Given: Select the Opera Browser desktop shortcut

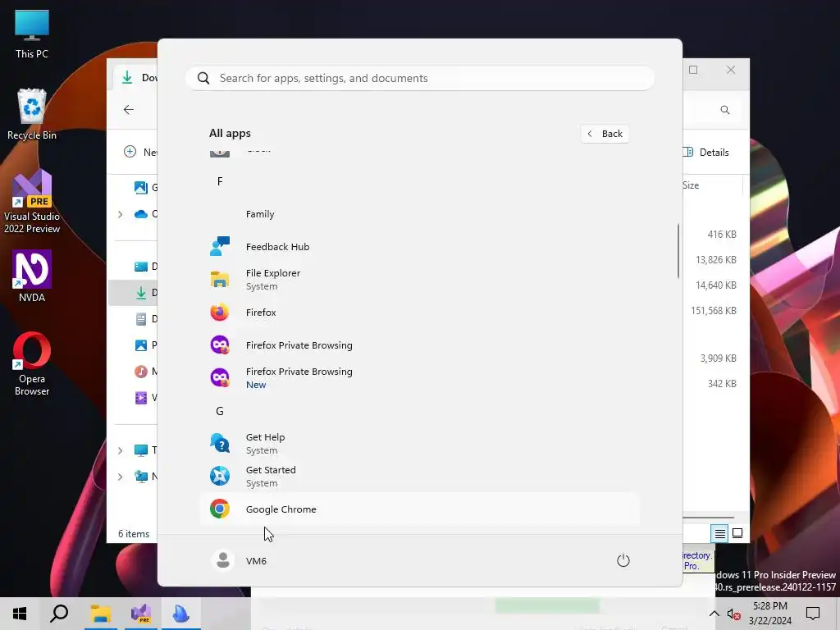Looking at the screenshot, I should [x=32, y=364].
